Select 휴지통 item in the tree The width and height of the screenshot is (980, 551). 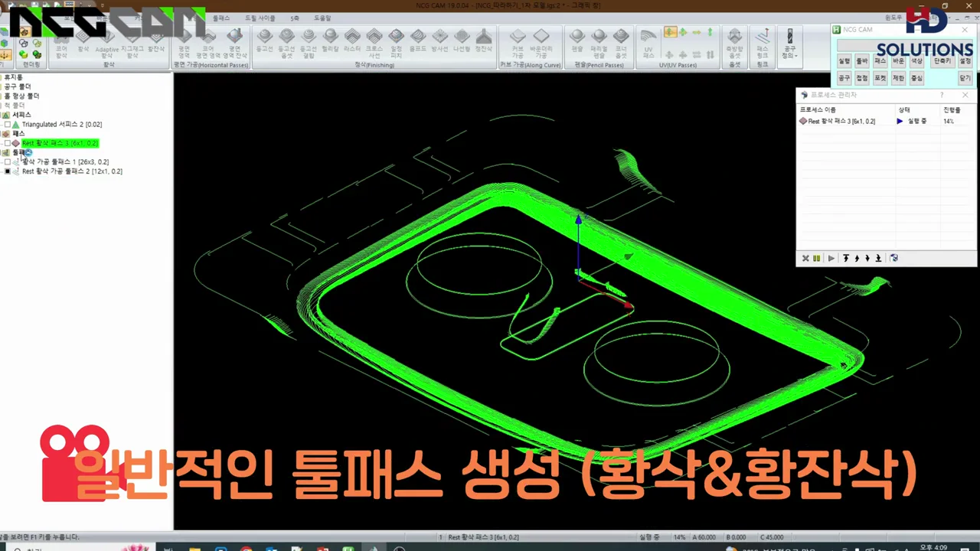click(14, 77)
